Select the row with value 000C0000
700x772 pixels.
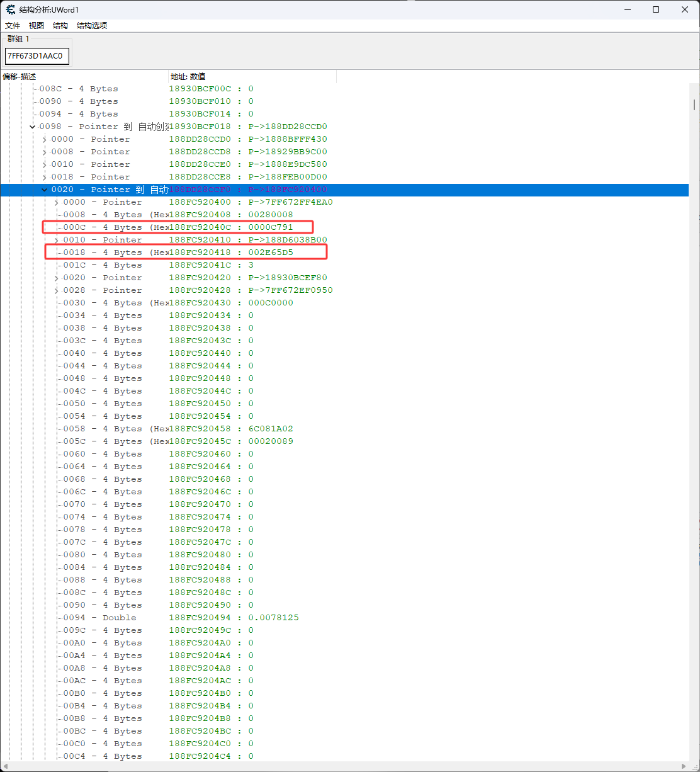click(x=344, y=303)
